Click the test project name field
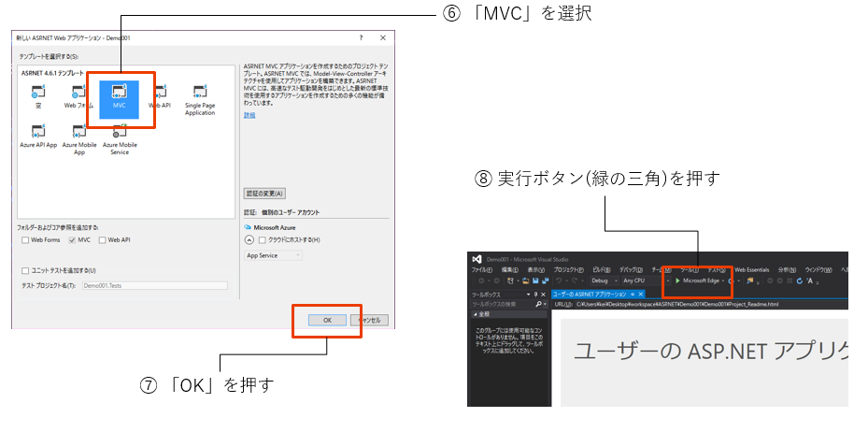 click(155, 286)
